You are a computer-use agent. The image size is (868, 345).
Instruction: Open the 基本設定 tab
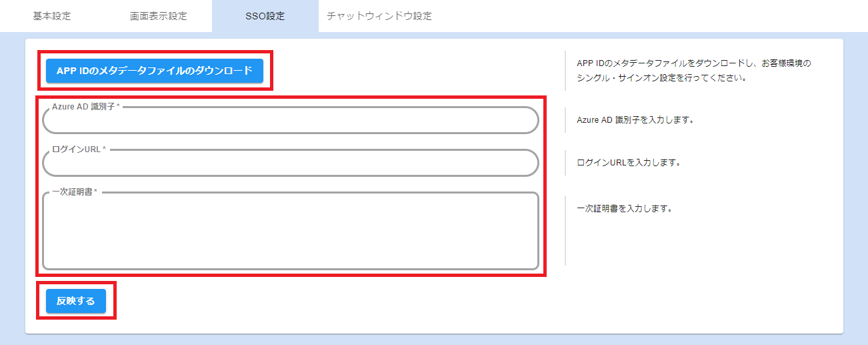click(52, 16)
